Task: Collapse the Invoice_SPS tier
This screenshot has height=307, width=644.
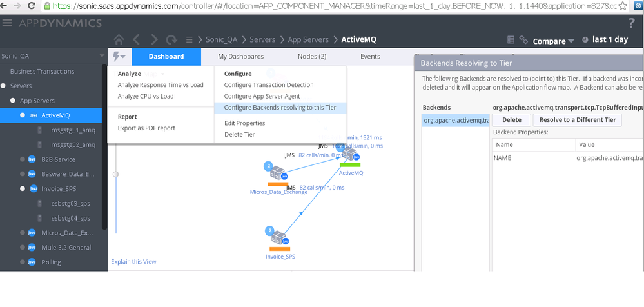Action: 23,189
